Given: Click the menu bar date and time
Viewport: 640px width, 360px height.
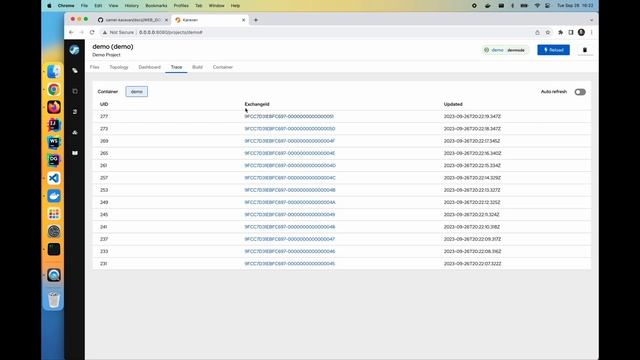Looking at the screenshot, I should [575, 6].
